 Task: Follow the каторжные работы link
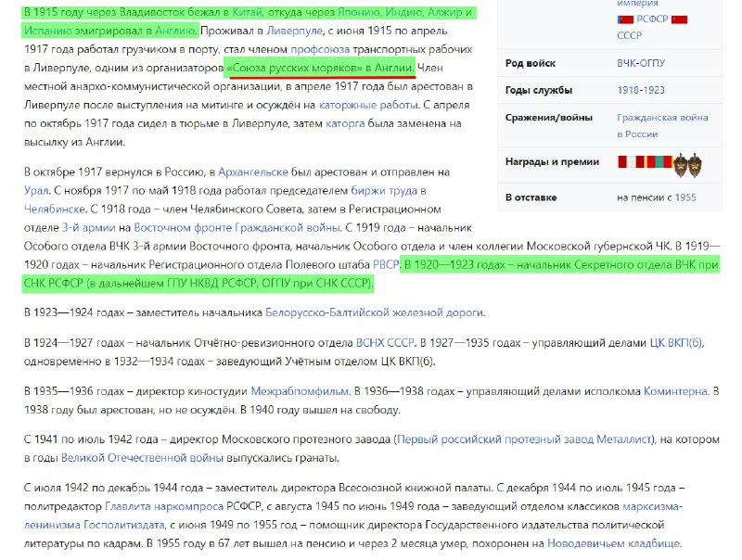coord(368,105)
